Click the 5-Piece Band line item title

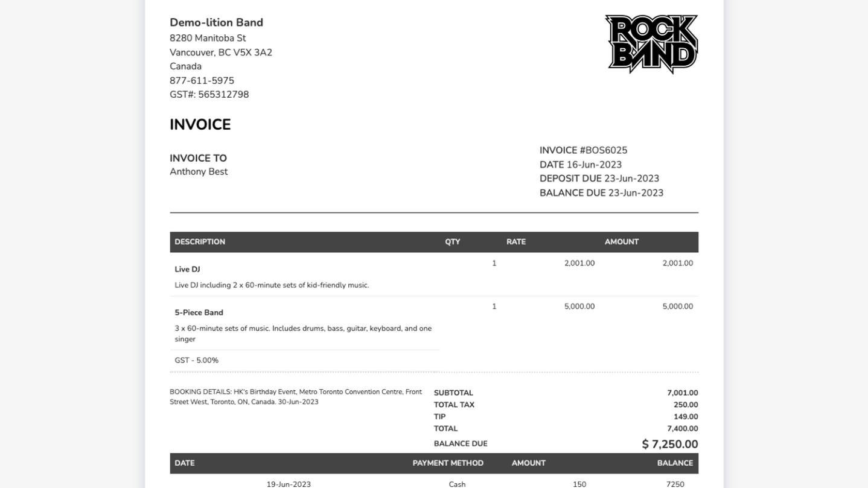pos(199,313)
